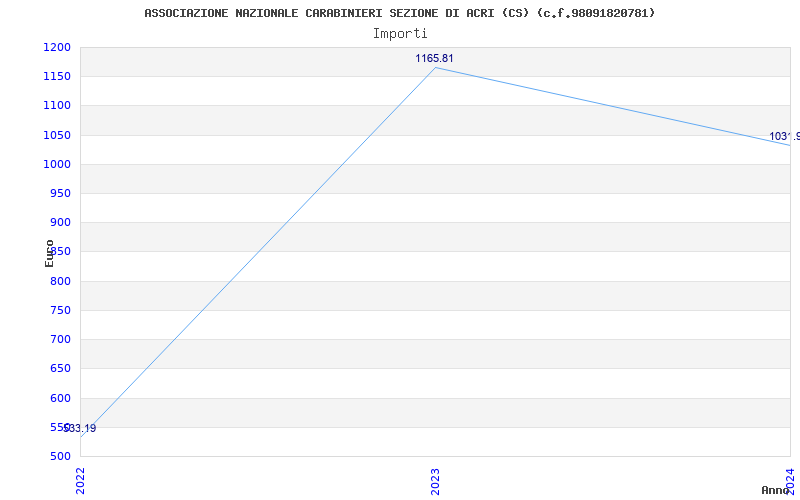The image size is (800, 500).
Task: Click the 800 y-axis tick label
Action: (x=61, y=281)
